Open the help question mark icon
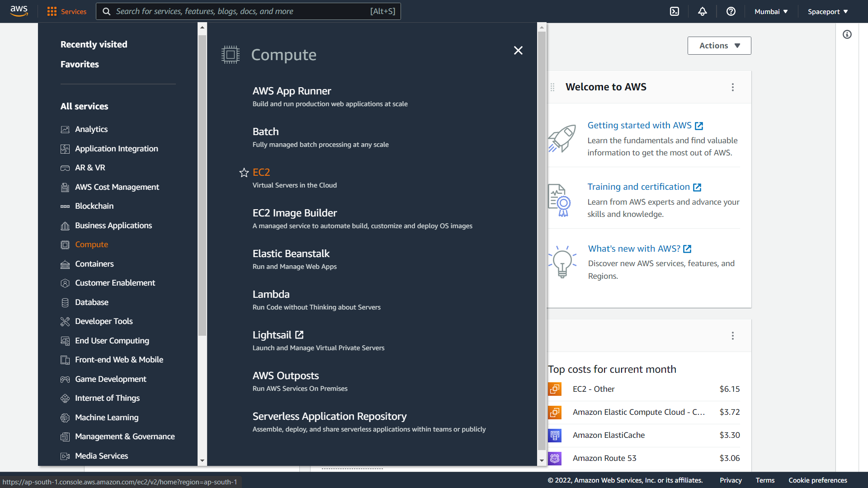 (x=731, y=11)
